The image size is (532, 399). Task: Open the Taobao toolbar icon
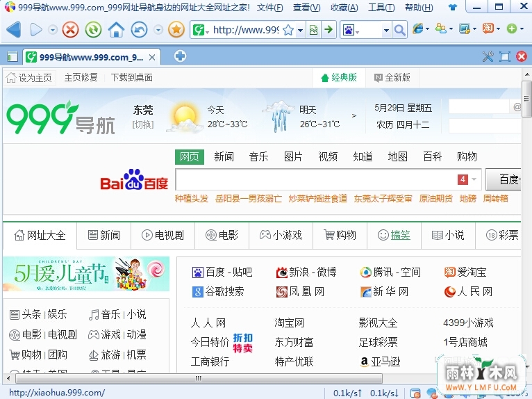(x=488, y=29)
